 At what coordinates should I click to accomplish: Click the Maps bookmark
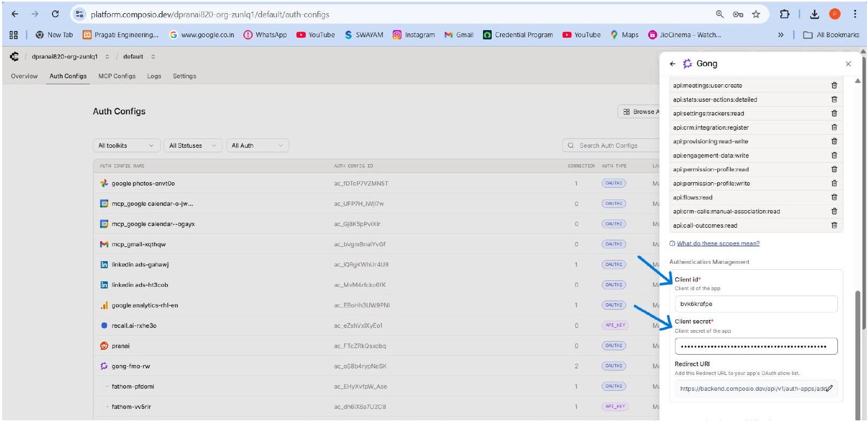click(624, 34)
